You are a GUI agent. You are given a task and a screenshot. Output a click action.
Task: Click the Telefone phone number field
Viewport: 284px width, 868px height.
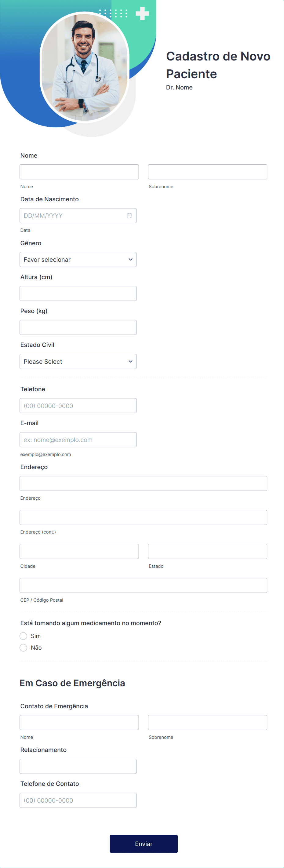tap(78, 405)
